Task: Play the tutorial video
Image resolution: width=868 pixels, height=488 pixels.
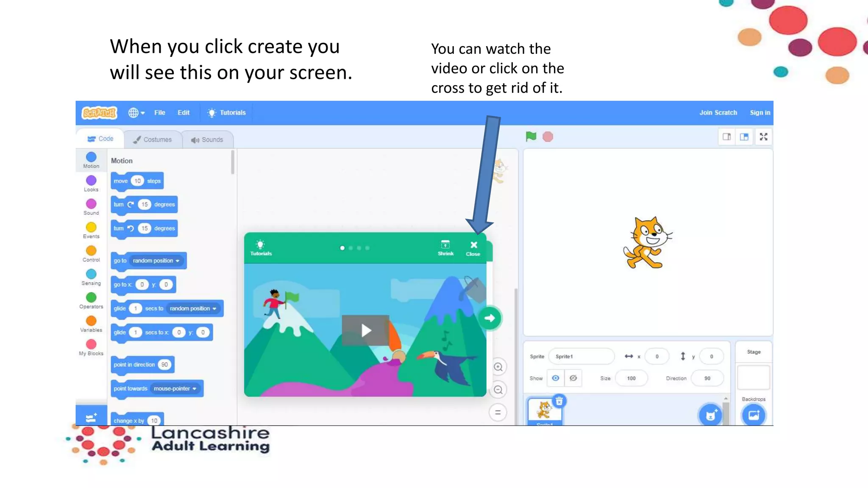Action: point(366,330)
